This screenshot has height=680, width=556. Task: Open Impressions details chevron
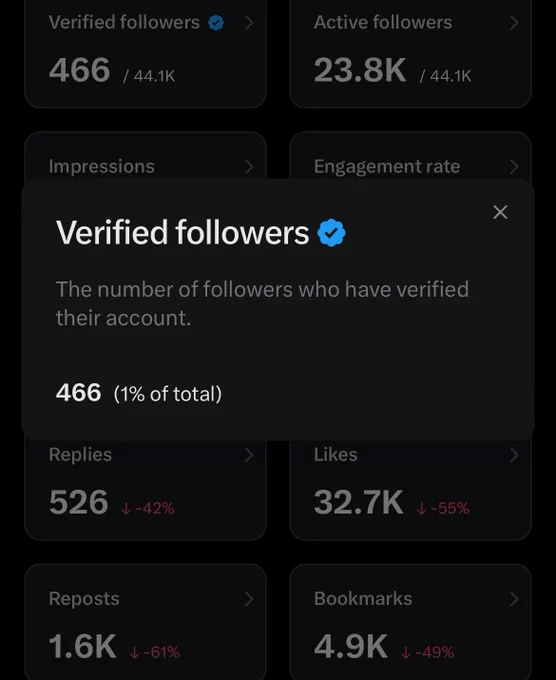pos(249,166)
